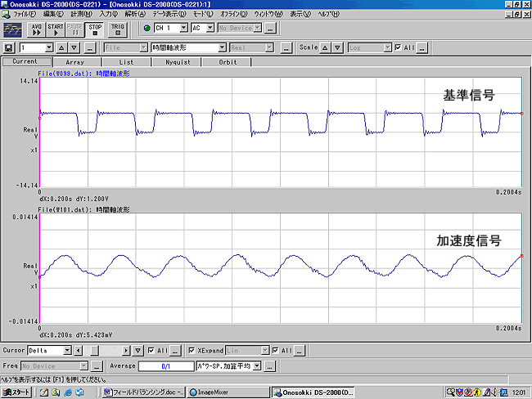
Task: Open the 入力(I) menu
Action: pyautogui.click(x=109, y=14)
